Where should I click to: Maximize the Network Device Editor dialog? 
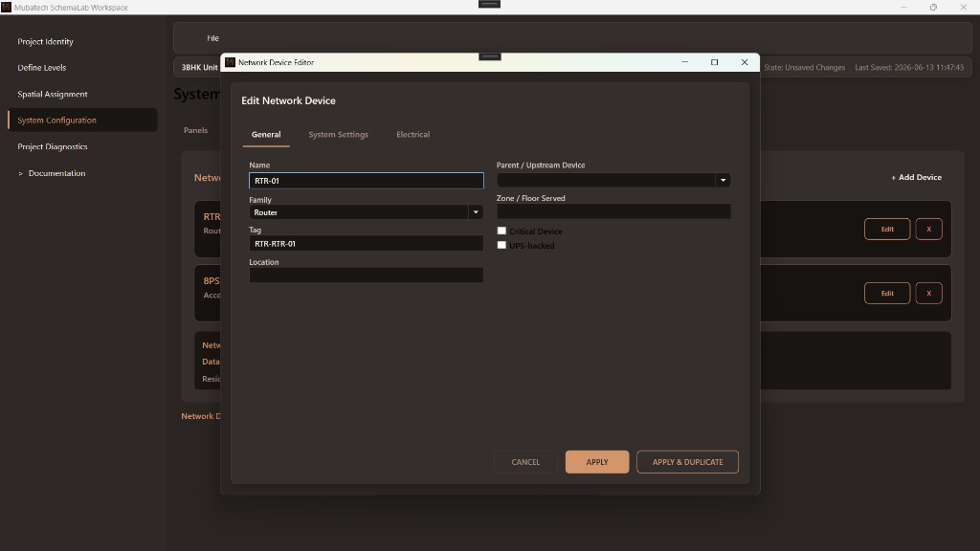coord(714,62)
